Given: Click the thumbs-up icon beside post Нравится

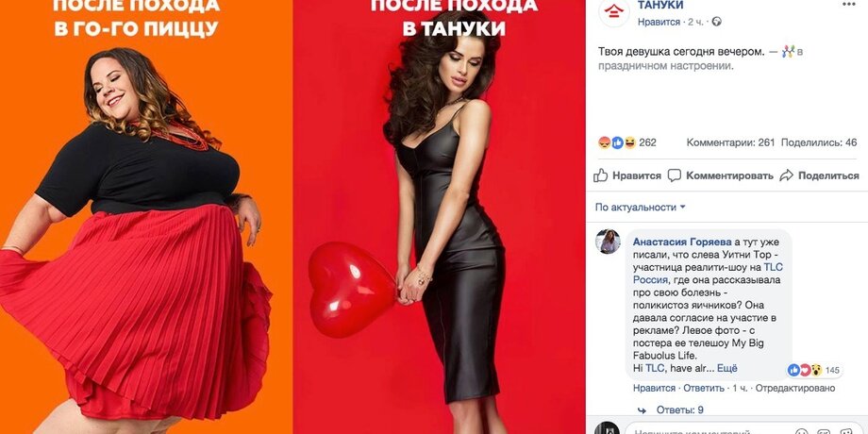Looking at the screenshot, I should pos(601,175).
